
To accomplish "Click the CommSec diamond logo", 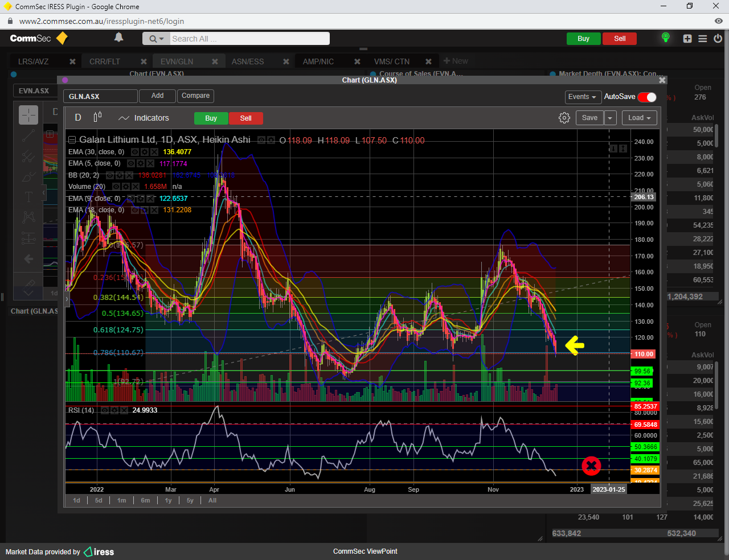I will click(62, 38).
